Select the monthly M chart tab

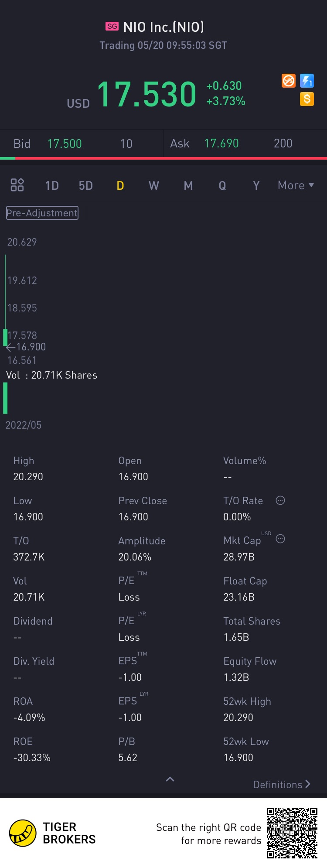[188, 186]
